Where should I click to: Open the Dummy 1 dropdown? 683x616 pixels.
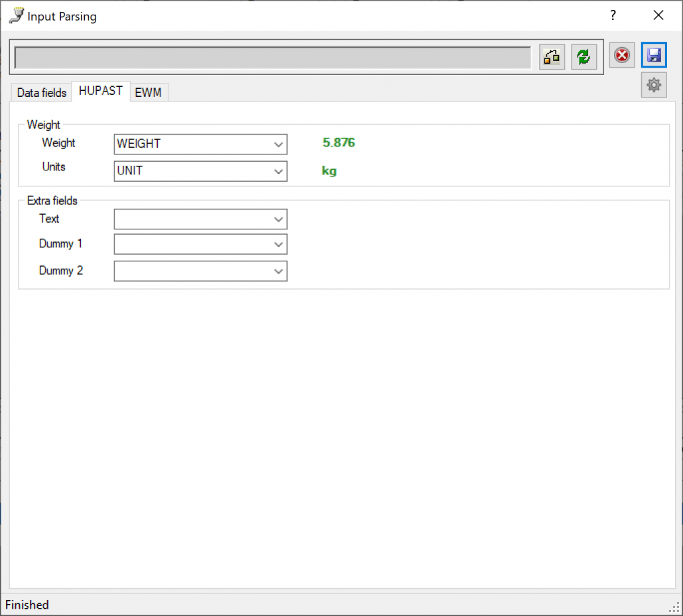coord(279,244)
